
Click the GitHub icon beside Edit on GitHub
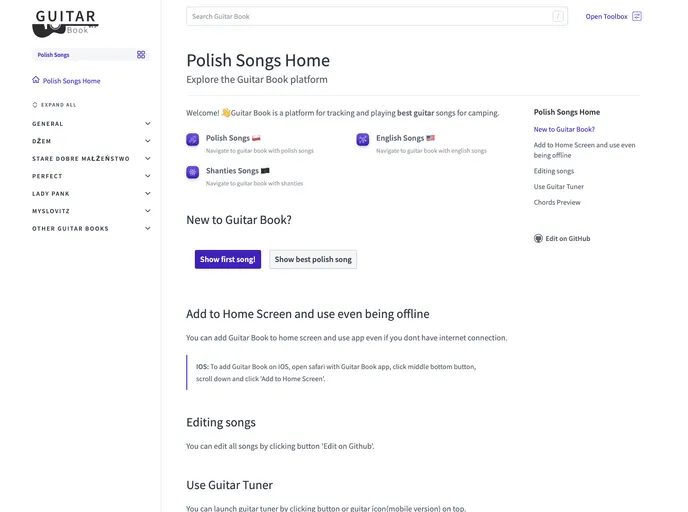pyautogui.click(x=538, y=238)
